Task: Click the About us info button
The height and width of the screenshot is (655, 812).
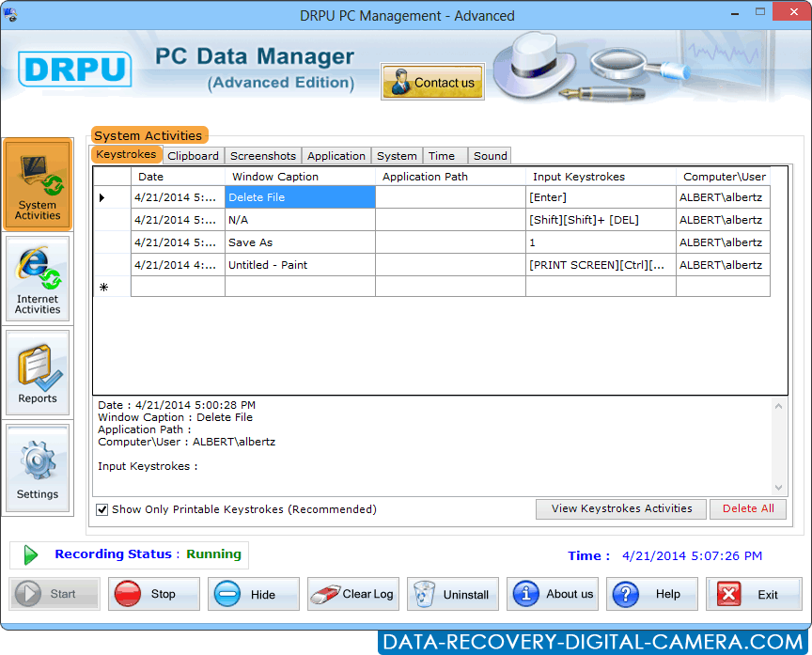Action: click(553, 594)
